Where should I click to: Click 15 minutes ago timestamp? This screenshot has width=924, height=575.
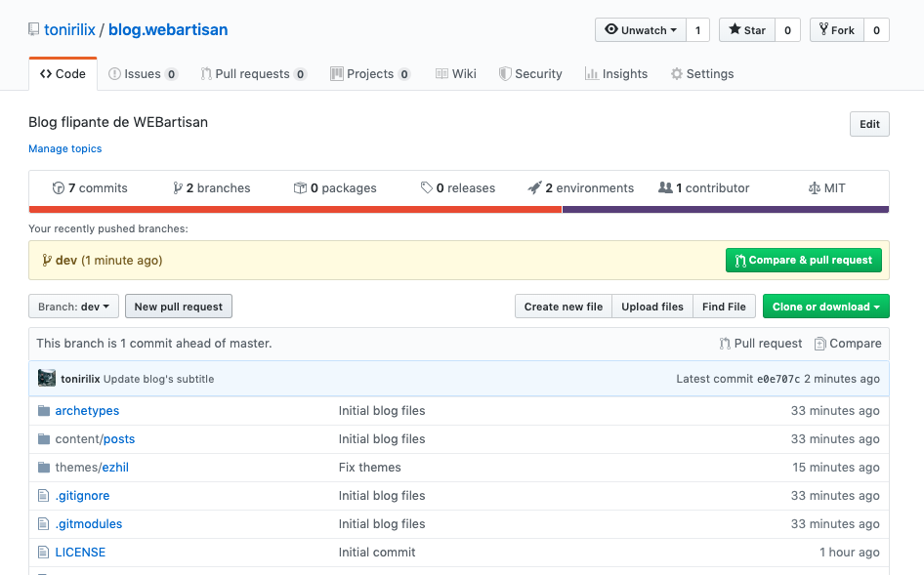(x=836, y=468)
